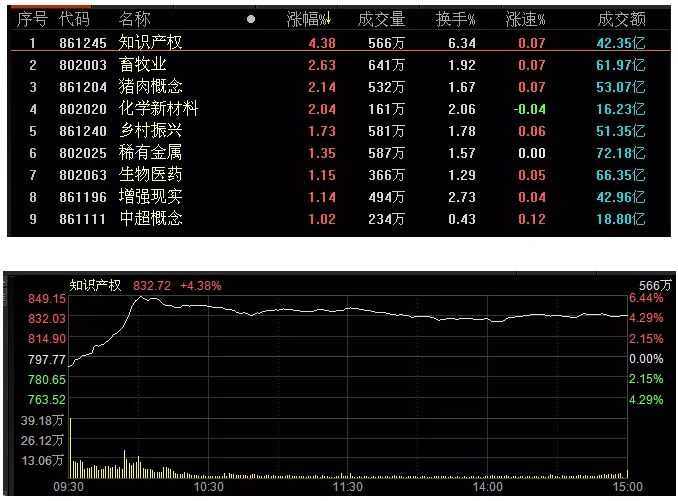Sort the list by 成交量 column
The width and height of the screenshot is (678, 501).
[382, 19]
